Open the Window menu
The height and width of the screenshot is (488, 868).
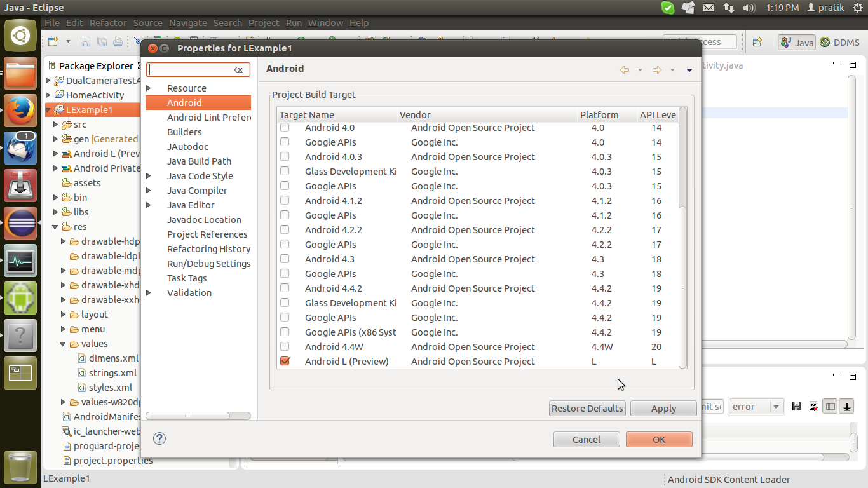click(325, 23)
